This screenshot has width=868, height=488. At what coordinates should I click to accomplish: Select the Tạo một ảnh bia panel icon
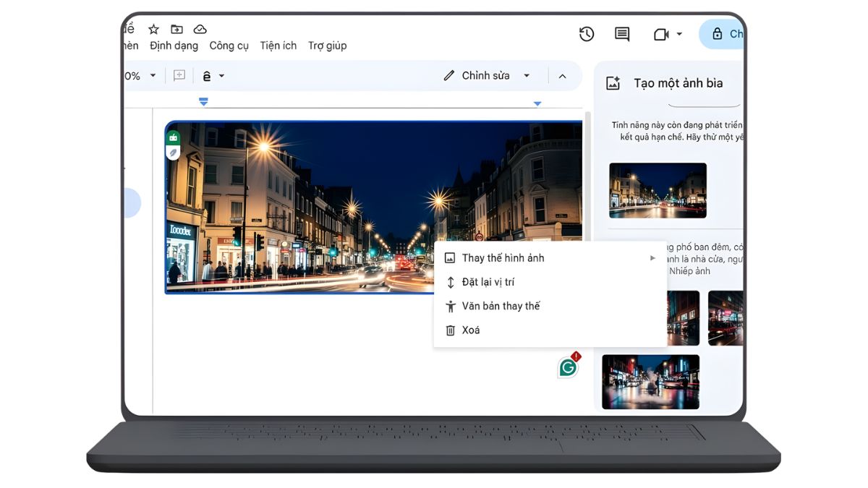(613, 82)
